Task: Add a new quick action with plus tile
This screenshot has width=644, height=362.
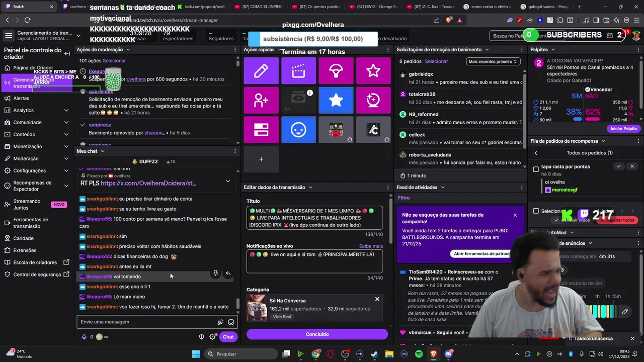Action: tap(261, 159)
